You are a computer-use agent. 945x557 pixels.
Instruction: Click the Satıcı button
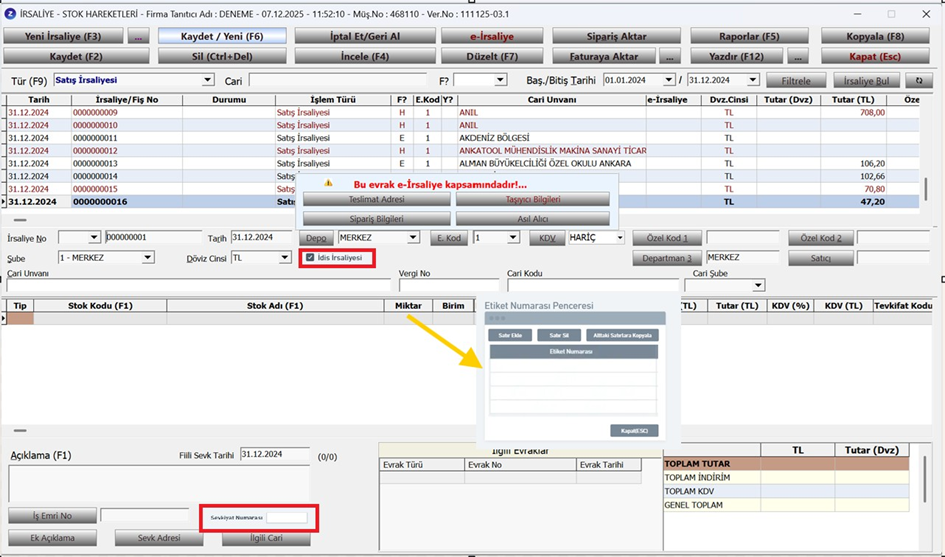[x=820, y=258]
